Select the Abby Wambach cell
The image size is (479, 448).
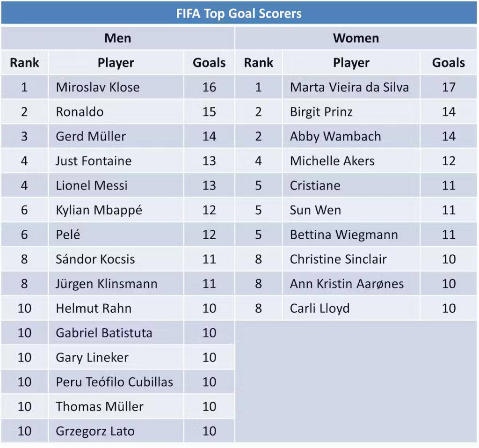point(335,136)
